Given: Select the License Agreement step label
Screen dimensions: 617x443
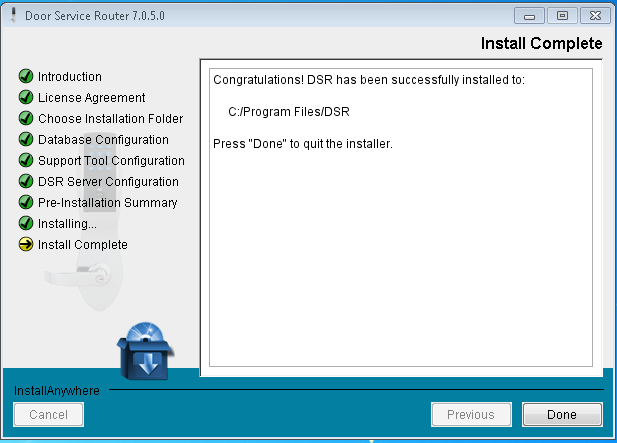Looking at the screenshot, I should tap(91, 98).
